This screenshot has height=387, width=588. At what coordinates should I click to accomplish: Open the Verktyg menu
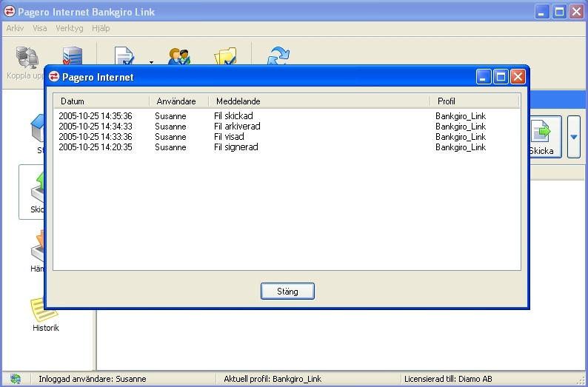click(70, 28)
